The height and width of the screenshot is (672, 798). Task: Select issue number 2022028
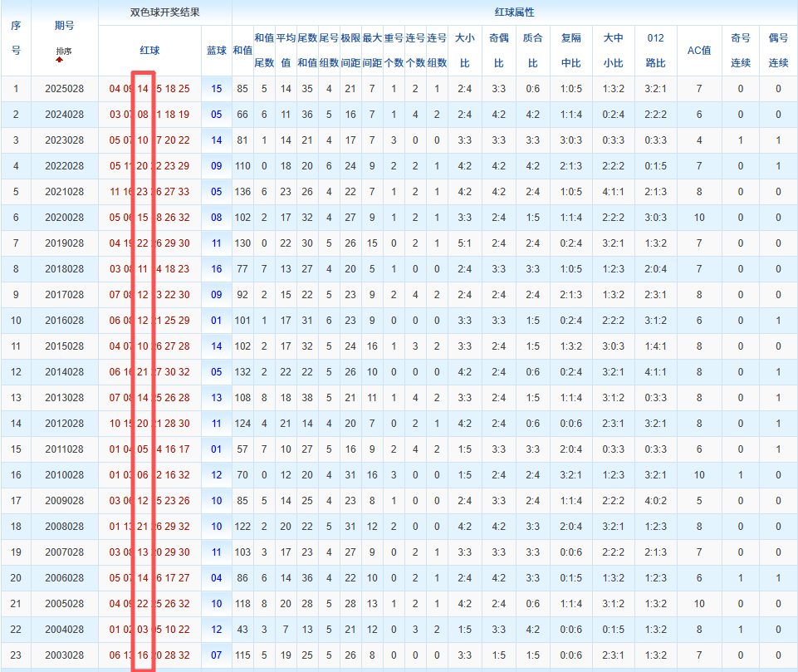64,166
